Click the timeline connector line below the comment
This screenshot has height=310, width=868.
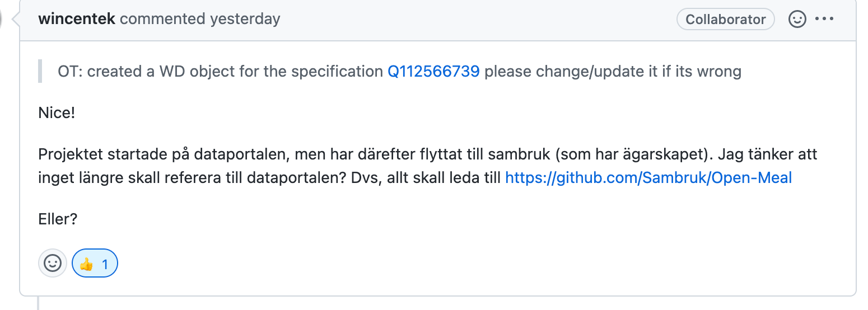(x=38, y=303)
